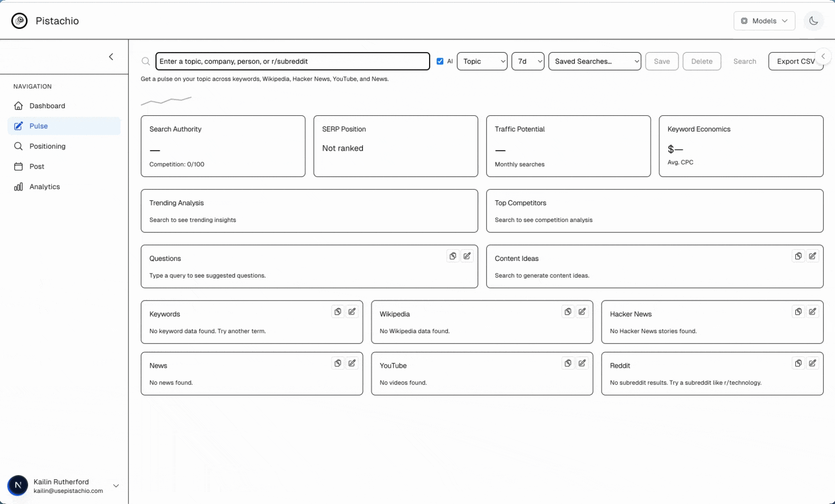
Task: Toggle dark mode with the moon button
Action: [x=814, y=21]
